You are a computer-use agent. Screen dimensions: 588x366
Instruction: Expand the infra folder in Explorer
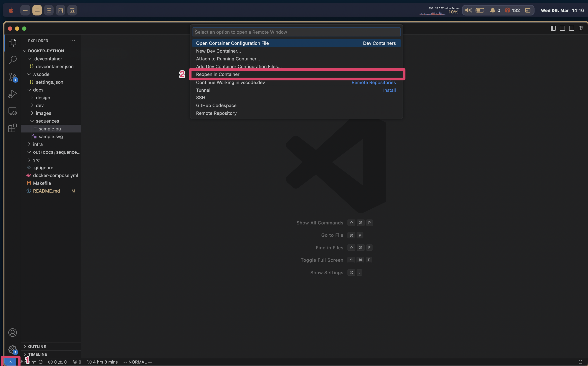click(x=38, y=144)
